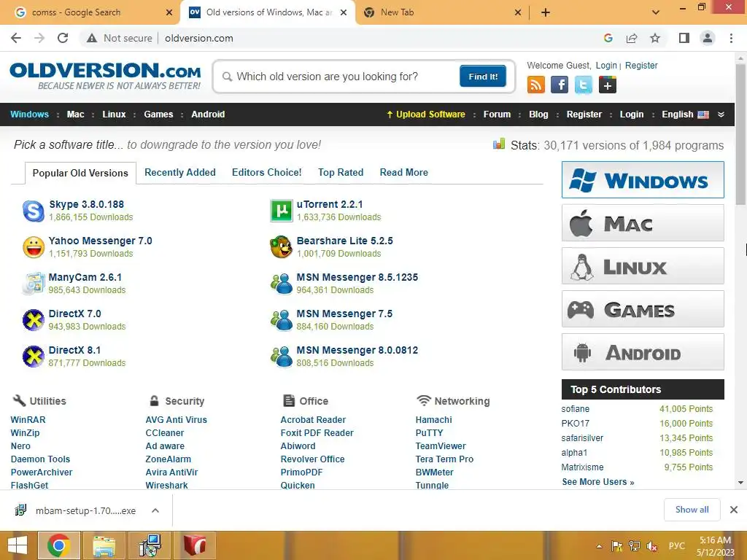
Task: Open File Explorer from the taskbar
Action: point(104,545)
